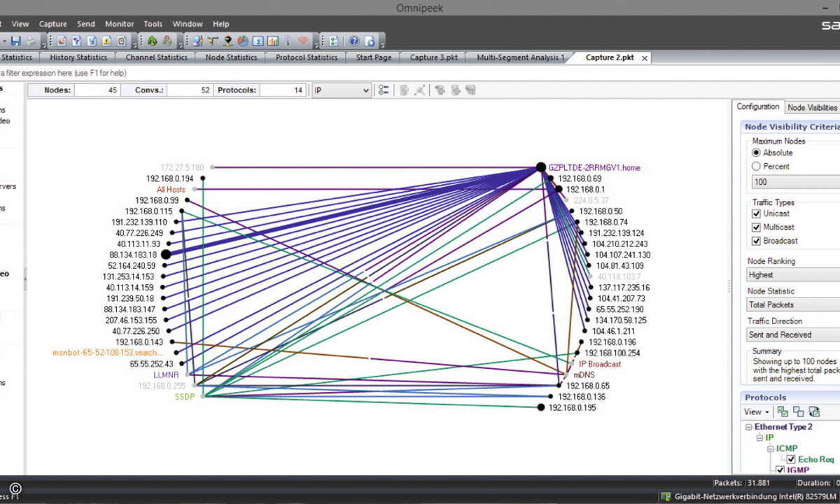Open the IP protocol type dropdown
The image size is (840, 504).
(x=342, y=90)
